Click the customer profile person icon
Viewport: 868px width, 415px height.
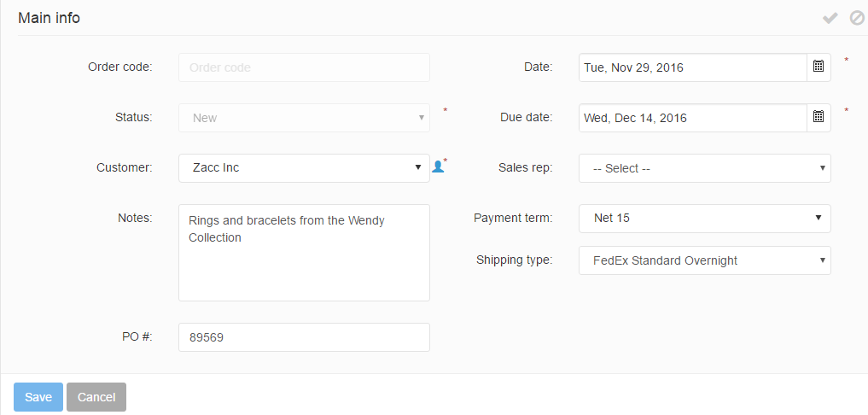pyautogui.click(x=438, y=167)
